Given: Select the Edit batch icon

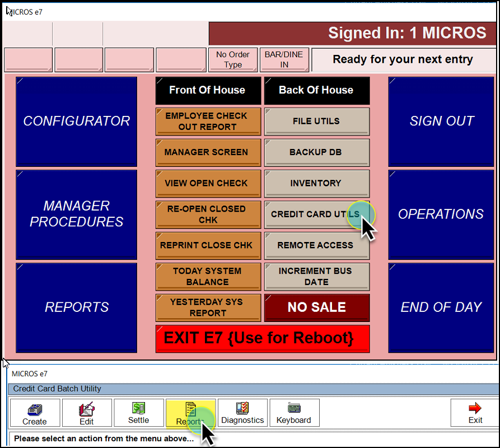Looking at the screenshot, I should pyautogui.click(x=87, y=413).
